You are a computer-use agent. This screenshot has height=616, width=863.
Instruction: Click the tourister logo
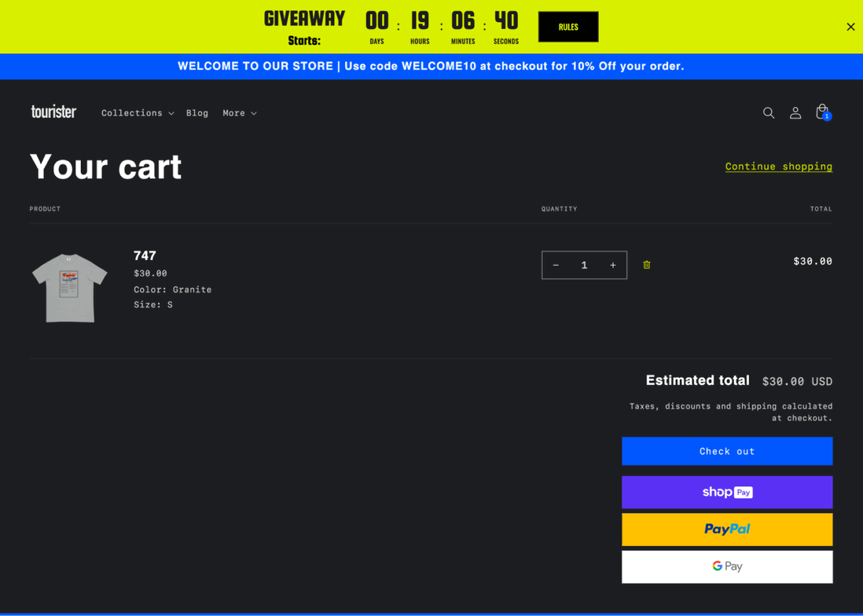pos(53,112)
